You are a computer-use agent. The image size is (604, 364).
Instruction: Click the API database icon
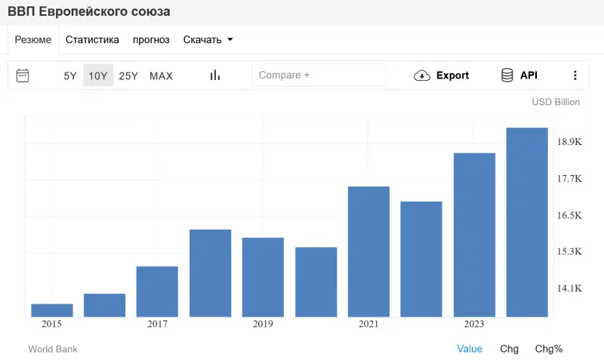pyautogui.click(x=507, y=75)
